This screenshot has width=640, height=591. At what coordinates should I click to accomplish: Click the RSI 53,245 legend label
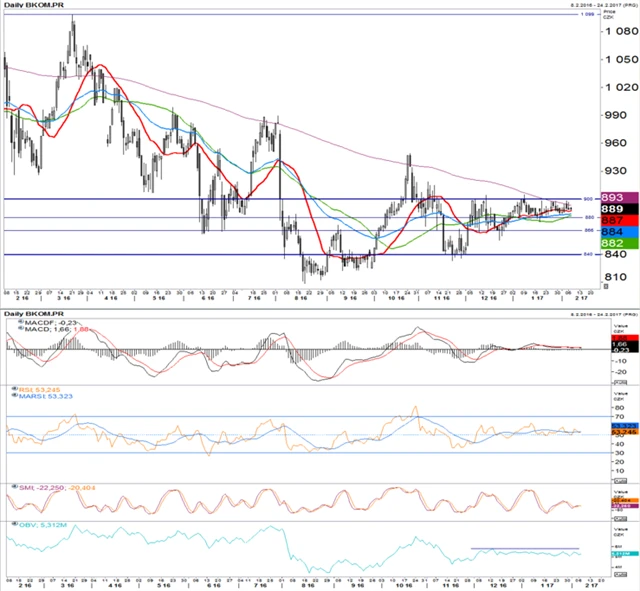click(35, 389)
